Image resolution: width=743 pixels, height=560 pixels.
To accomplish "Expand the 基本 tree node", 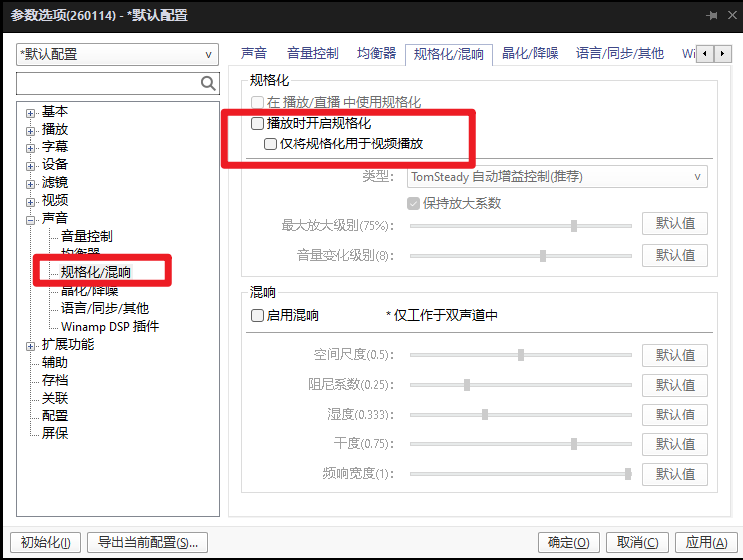I will click(x=30, y=113).
